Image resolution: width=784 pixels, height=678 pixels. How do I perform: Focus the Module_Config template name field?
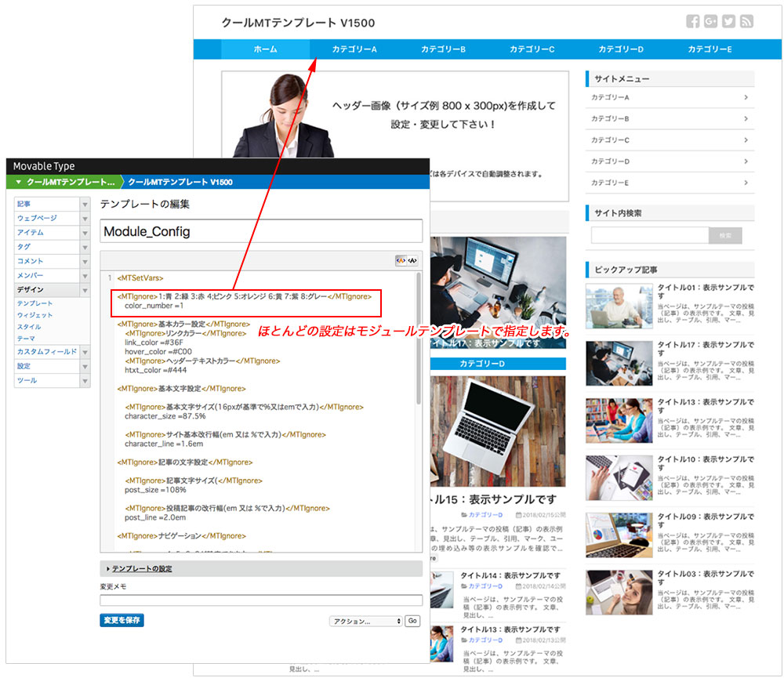click(x=261, y=231)
